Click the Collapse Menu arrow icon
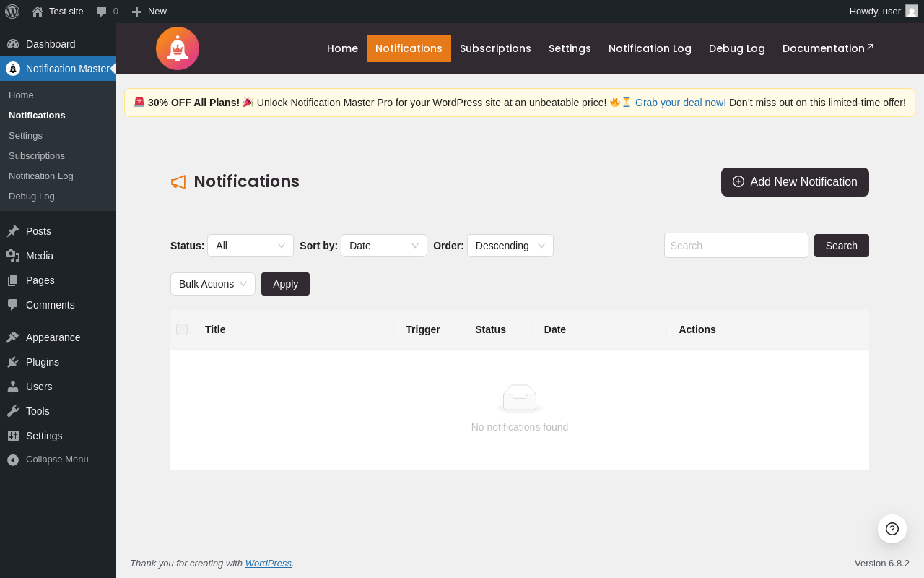924x578 pixels. click(x=13, y=460)
